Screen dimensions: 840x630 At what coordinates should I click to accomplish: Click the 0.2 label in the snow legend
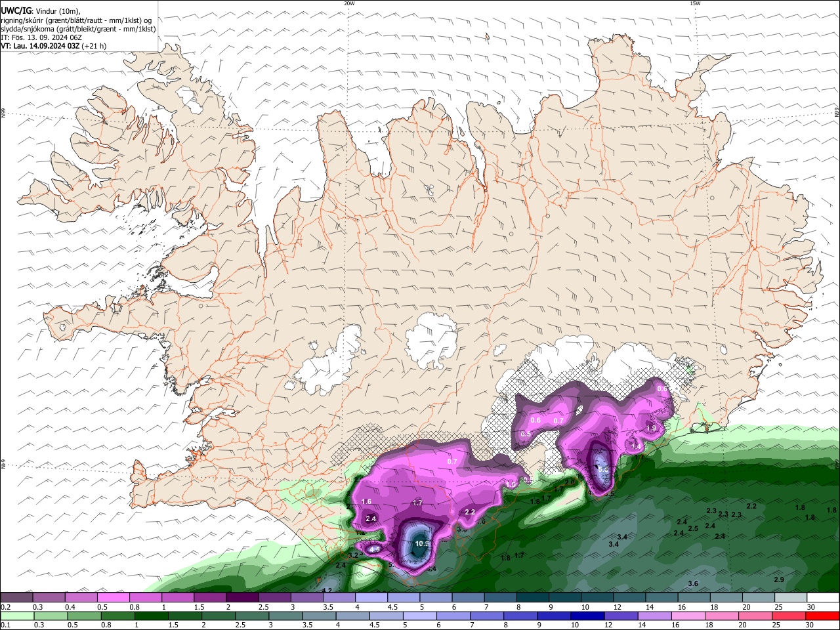pyautogui.click(x=5, y=607)
